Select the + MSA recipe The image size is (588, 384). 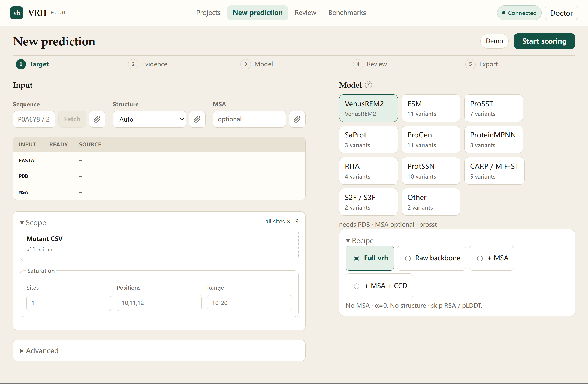coord(491,258)
